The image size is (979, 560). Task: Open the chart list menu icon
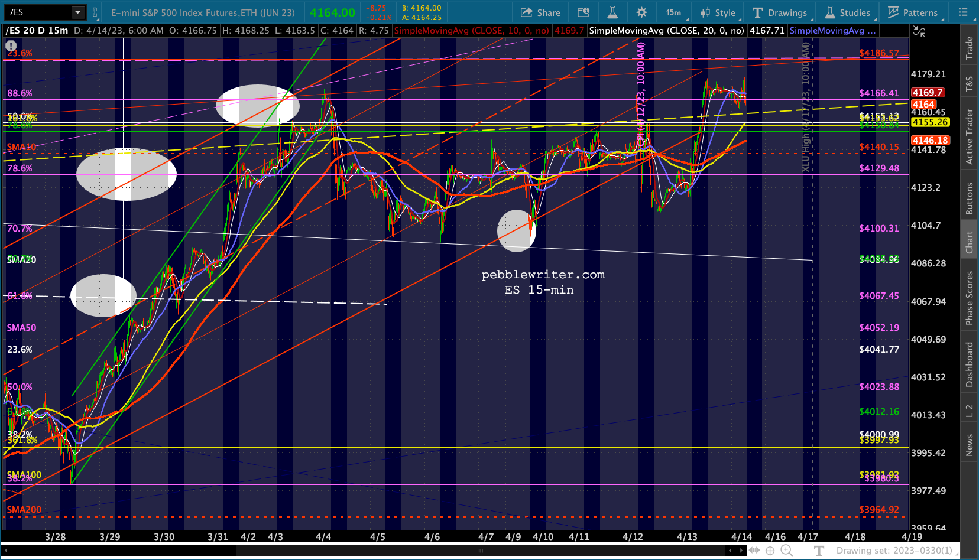coord(963,12)
